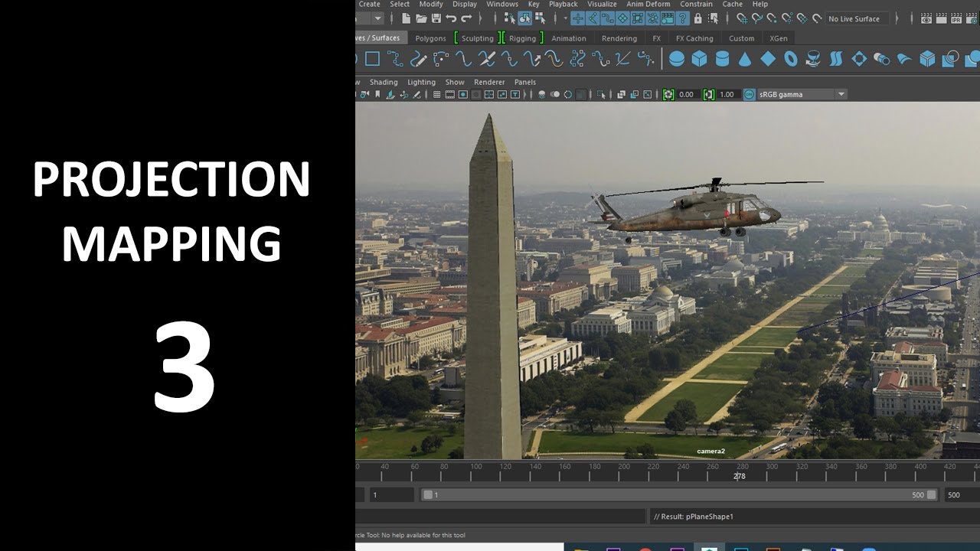This screenshot has width=980, height=551.
Task: Create a NURBS cylinder from the shelf
Action: point(722,59)
